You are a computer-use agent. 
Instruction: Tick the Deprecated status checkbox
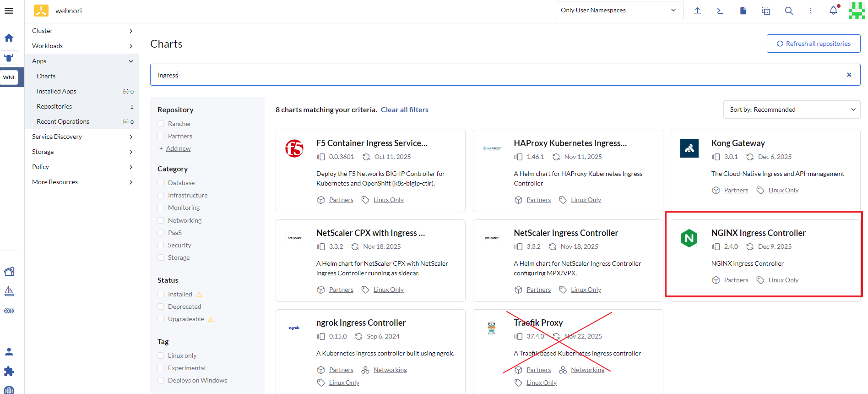click(x=161, y=306)
